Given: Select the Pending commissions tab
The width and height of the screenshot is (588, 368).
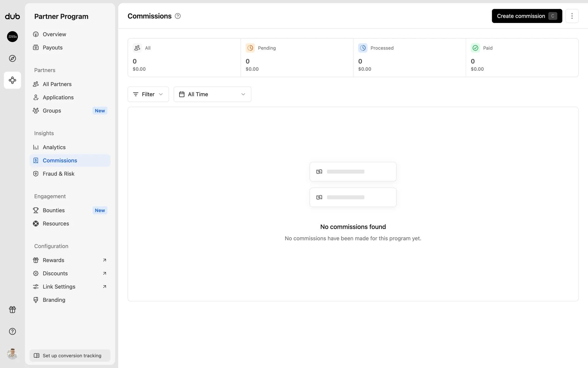Looking at the screenshot, I should 297,58.
